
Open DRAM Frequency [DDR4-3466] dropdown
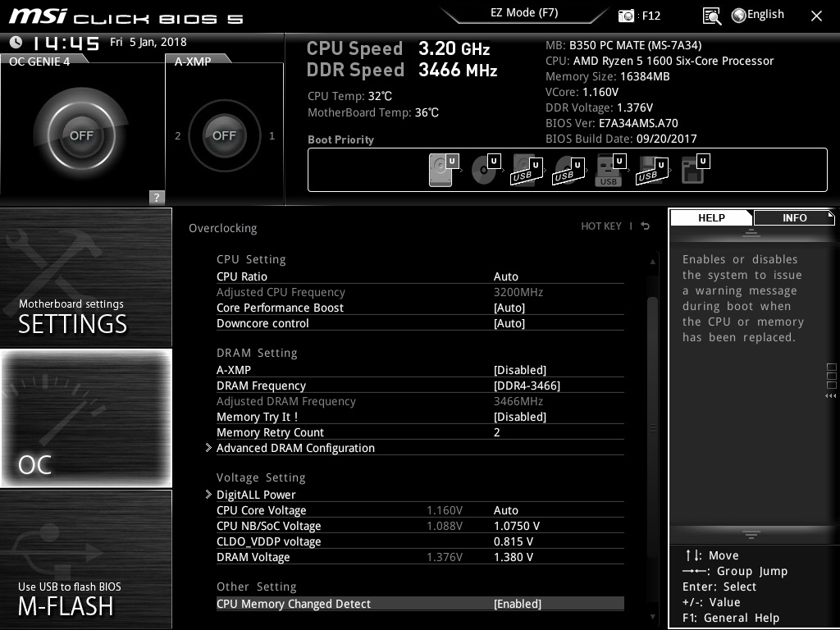point(527,386)
